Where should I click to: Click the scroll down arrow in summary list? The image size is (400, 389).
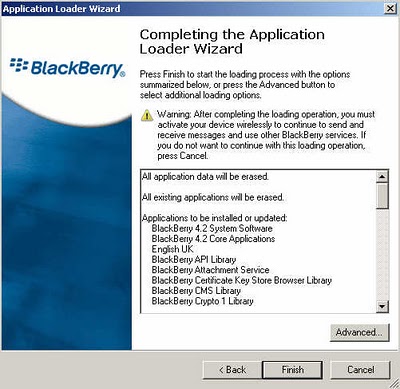coord(382,306)
